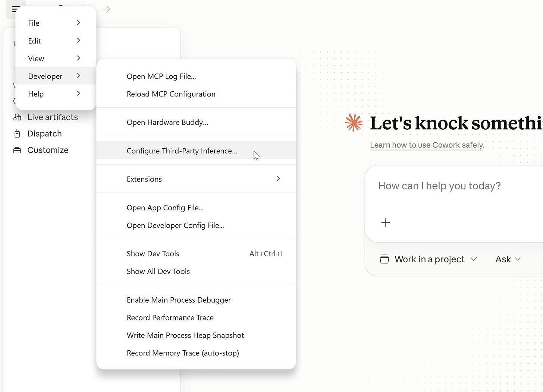The height and width of the screenshot is (392, 543).
Task: Select the Live artifacts sidebar icon
Action: coord(18,117)
